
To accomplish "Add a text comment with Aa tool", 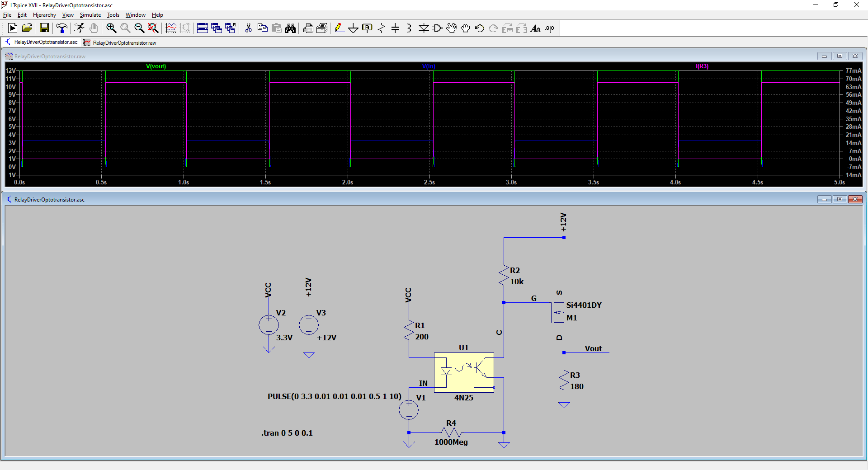I will (536, 28).
